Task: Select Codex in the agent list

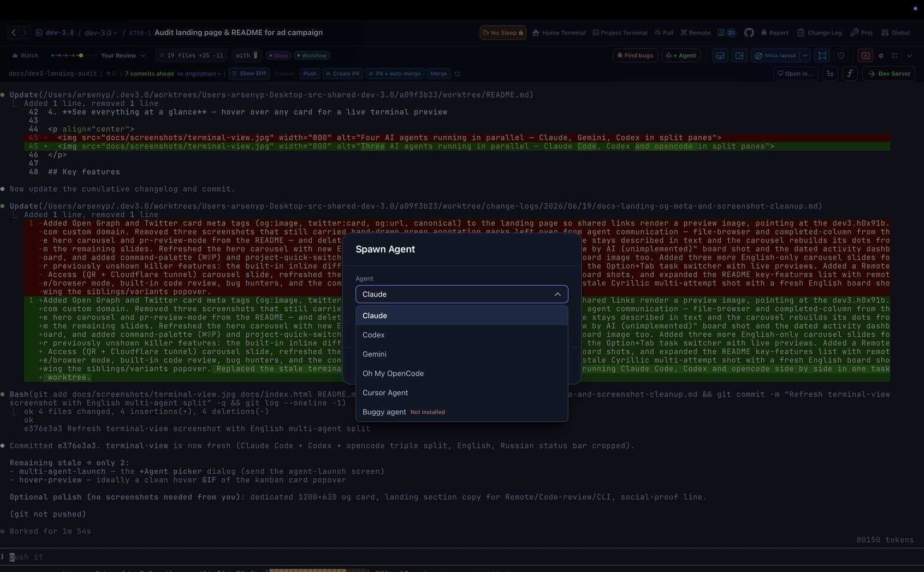Action: coord(461,335)
